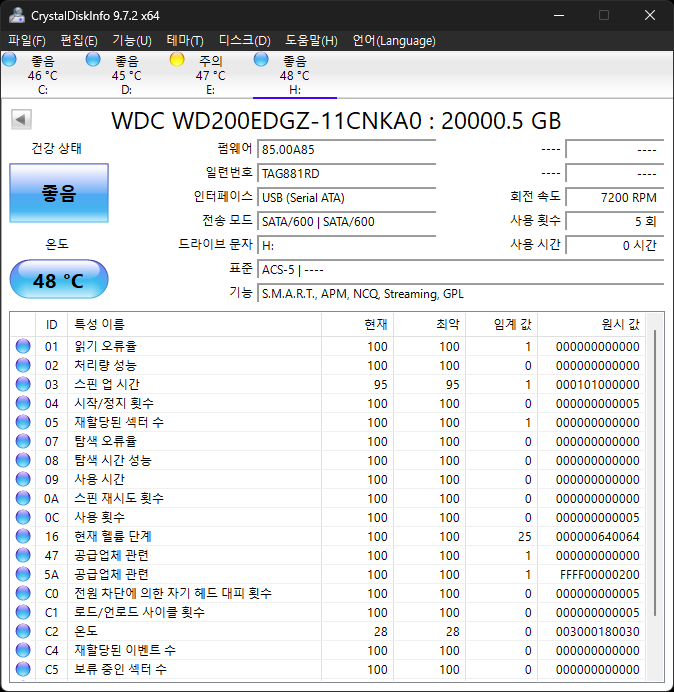
Task: Click the status orb for ID 0A row
Action: [x=23, y=498]
